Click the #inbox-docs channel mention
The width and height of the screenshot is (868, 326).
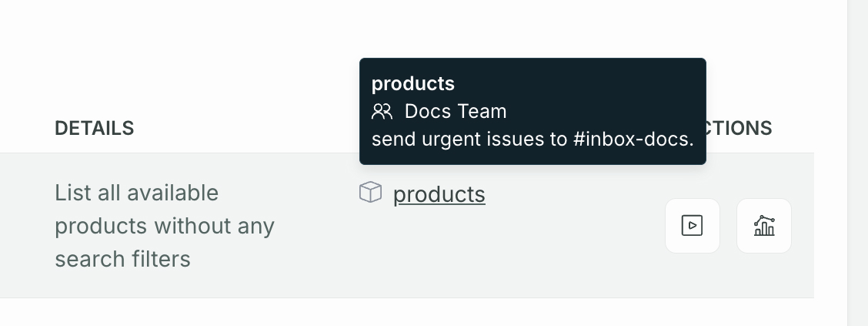click(633, 139)
